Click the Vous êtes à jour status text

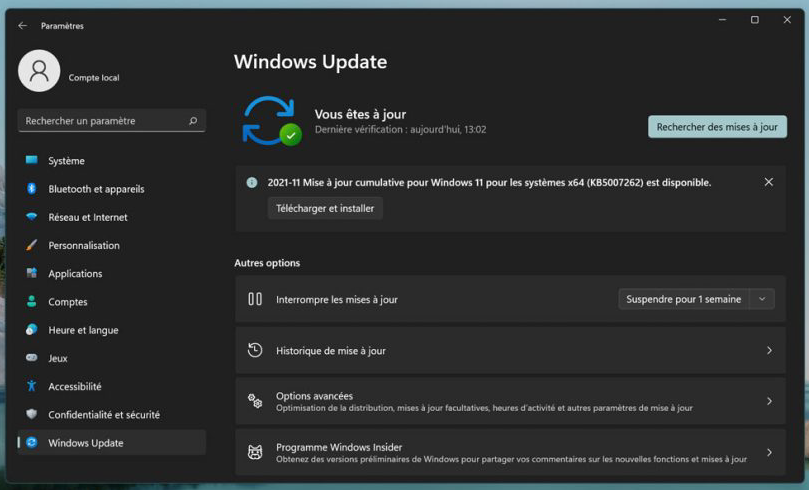pos(360,114)
